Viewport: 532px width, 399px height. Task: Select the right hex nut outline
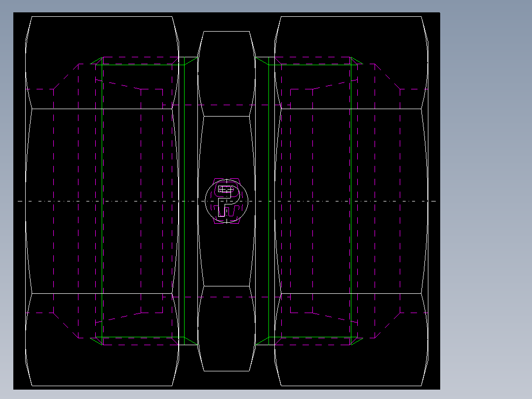click(x=351, y=201)
